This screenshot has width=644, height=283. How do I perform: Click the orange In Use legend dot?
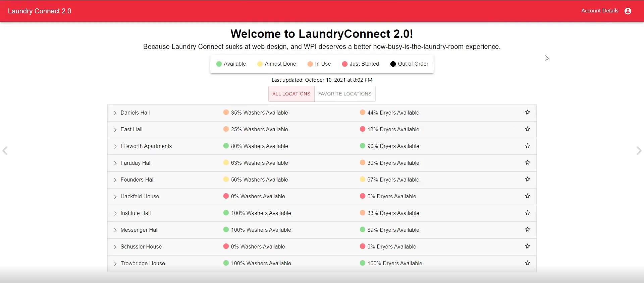pyautogui.click(x=310, y=64)
